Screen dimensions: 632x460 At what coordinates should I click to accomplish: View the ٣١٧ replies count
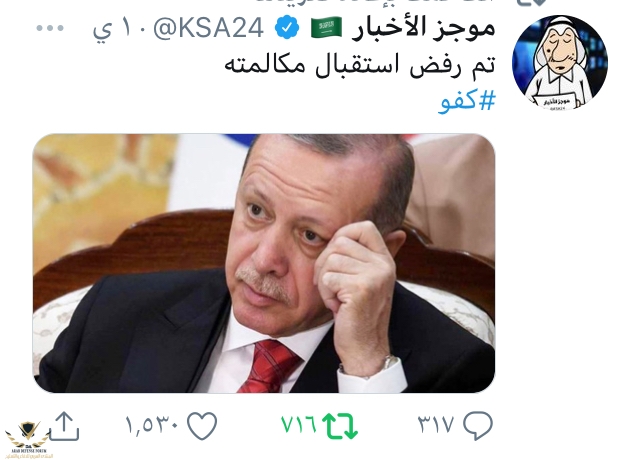(x=437, y=425)
